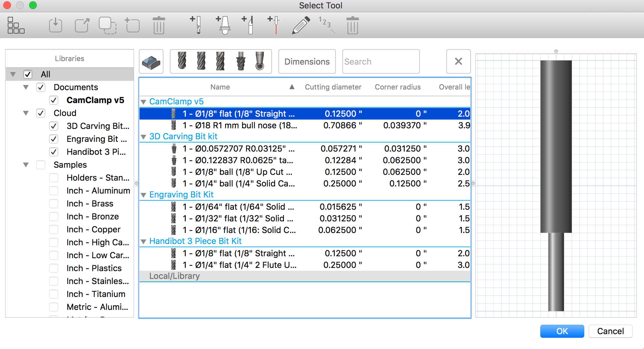Image resolution: width=644 pixels, height=349 pixels.
Task: Click the new probe tool icon
Action: tap(274, 25)
